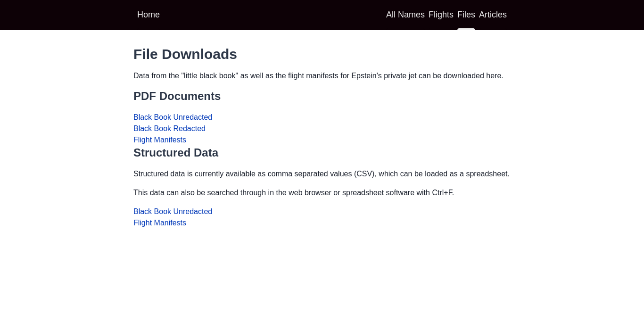
Task: Download Black Book Unredacted PDF under PDF Documents
Action: (173, 117)
